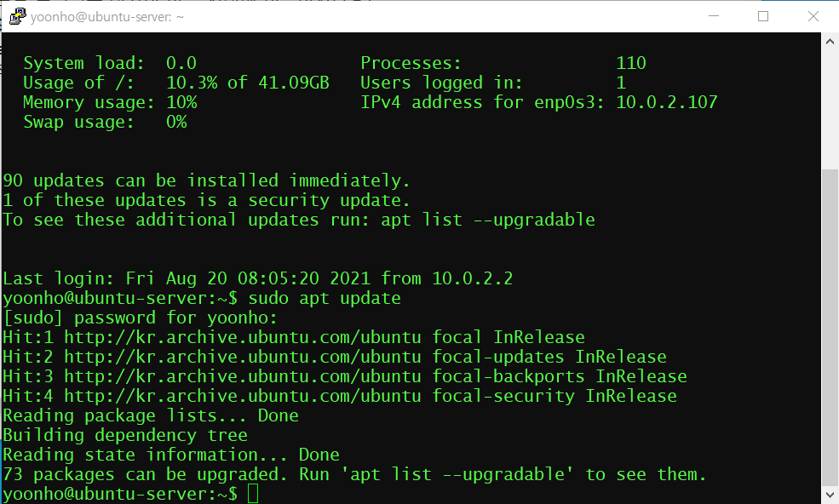Minimize the PuTTY terminal window
Viewport: 839px width, 504px height.
713,16
